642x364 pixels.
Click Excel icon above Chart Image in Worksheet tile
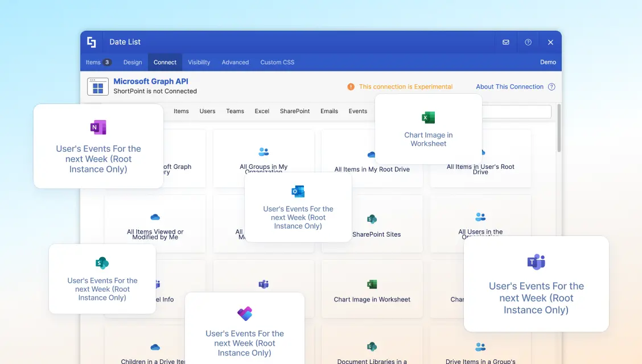pyautogui.click(x=372, y=284)
